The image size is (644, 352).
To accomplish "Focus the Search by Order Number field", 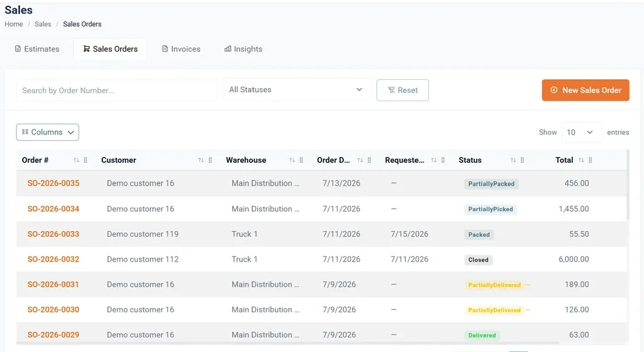I will tap(116, 91).
